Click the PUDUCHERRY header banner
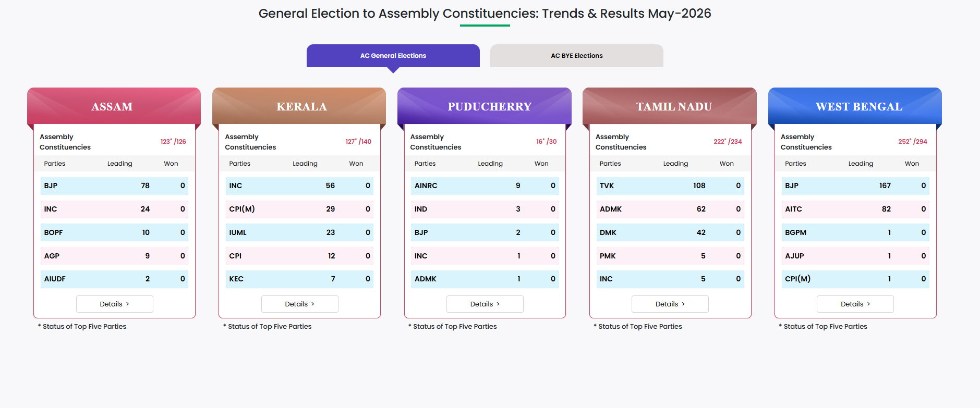This screenshot has height=408, width=980. click(485, 106)
